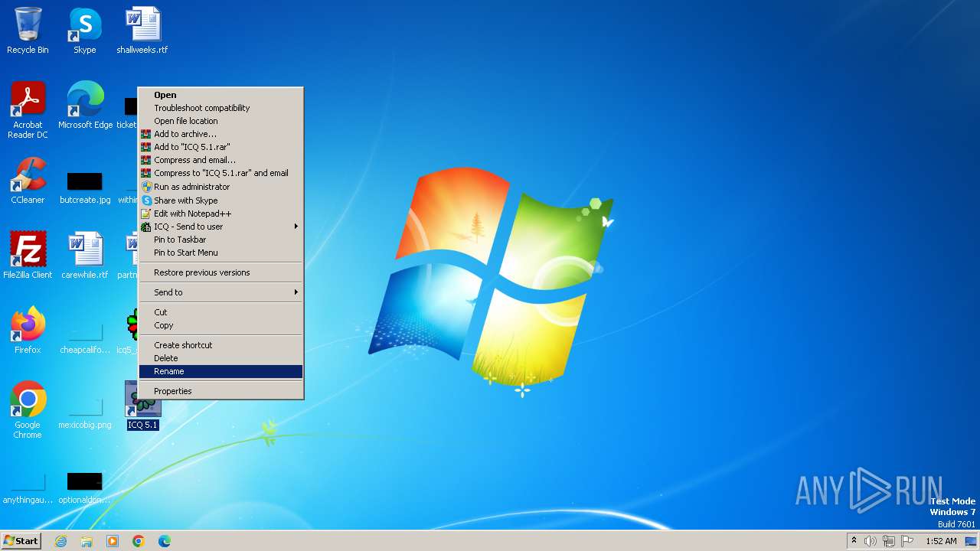Open Windows Media Player from the taskbar

113,541
